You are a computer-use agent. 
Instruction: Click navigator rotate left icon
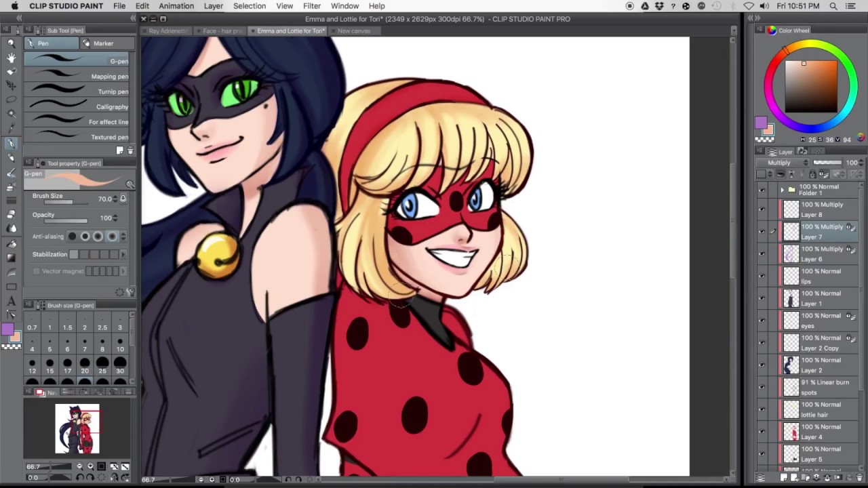[79, 478]
